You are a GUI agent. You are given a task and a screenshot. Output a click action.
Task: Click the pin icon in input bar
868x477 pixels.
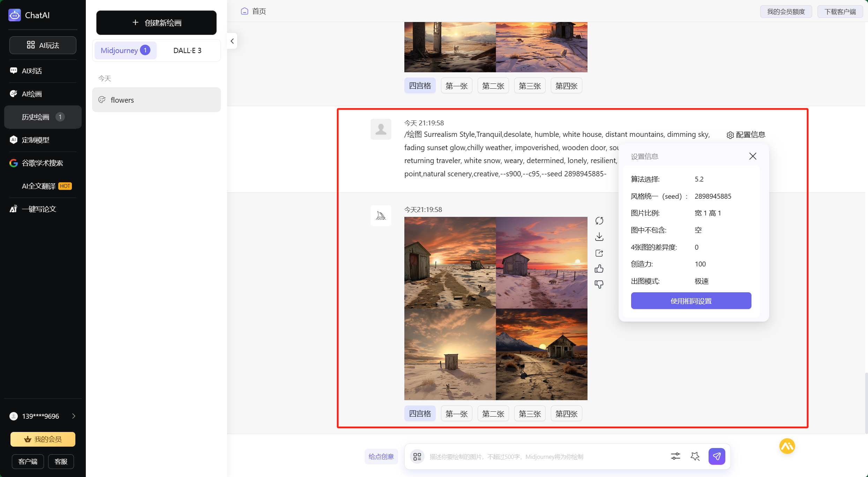(695, 456)
